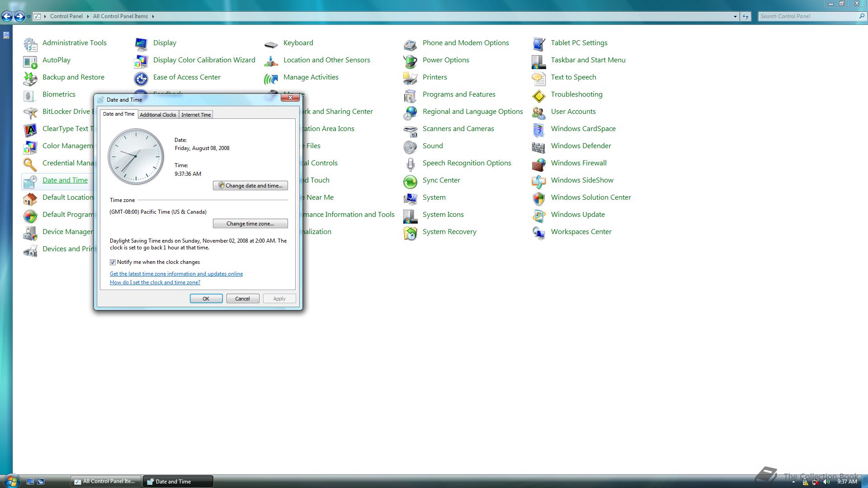Click the volume icon in system tray
The height and width of the screenshot is (488, 868).
(x=826, y=482)
